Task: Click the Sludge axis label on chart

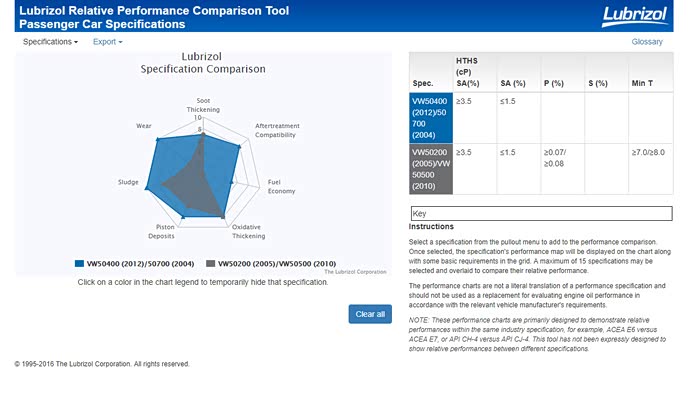Action: 128,183
